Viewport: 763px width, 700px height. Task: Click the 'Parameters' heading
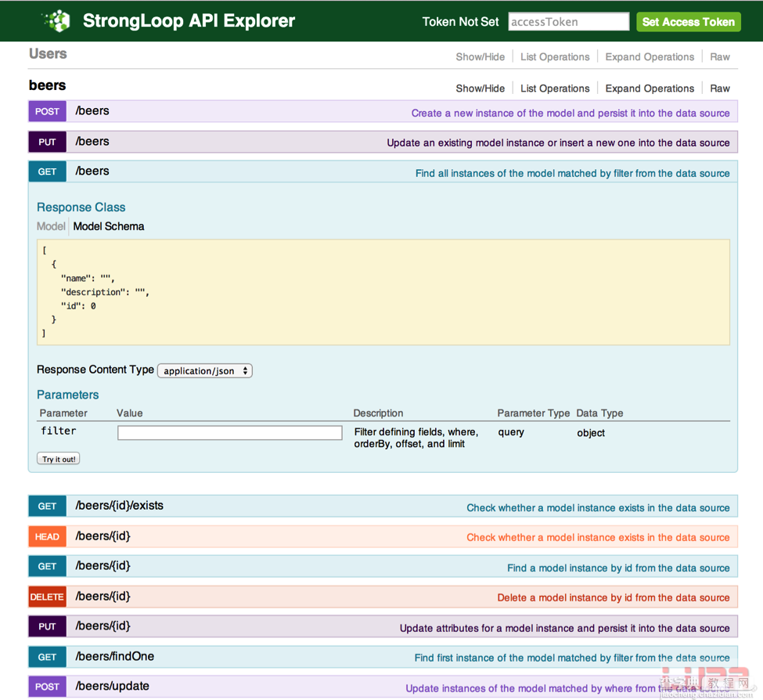67,395
